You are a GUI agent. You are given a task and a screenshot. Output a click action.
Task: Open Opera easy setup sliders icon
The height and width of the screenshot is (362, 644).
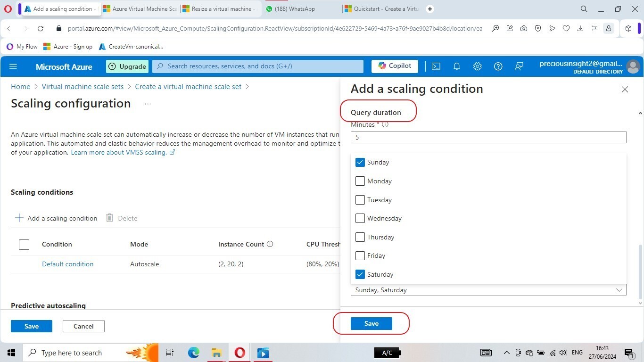pos(594,28)
